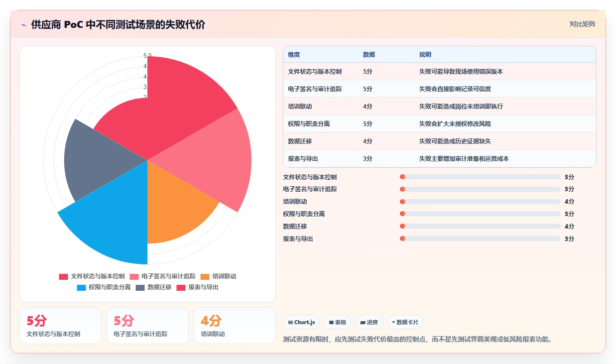Toggle 培训联动 orange legend swatch
616x364 pixels.
click(x=205, y=276)
